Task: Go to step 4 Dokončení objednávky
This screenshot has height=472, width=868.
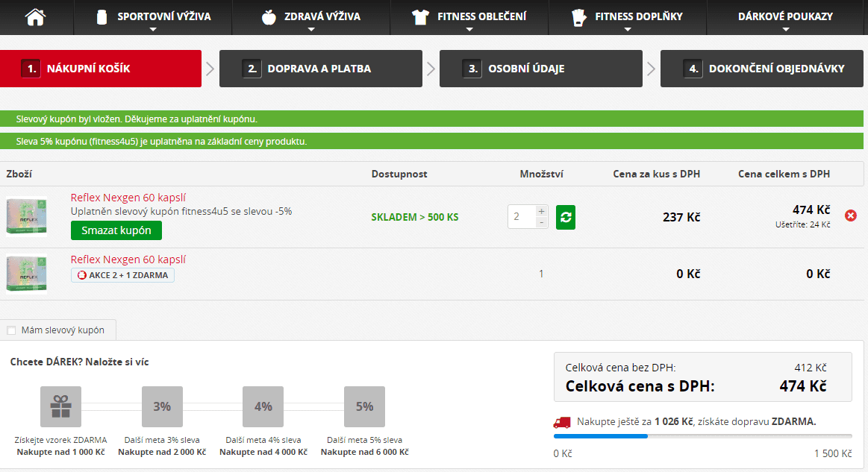Action: coord(762,69)
